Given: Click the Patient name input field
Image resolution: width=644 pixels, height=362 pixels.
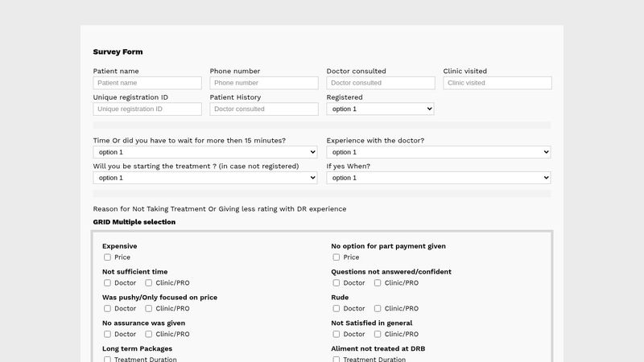Looking at the screenshot, I should coord(147,83).
